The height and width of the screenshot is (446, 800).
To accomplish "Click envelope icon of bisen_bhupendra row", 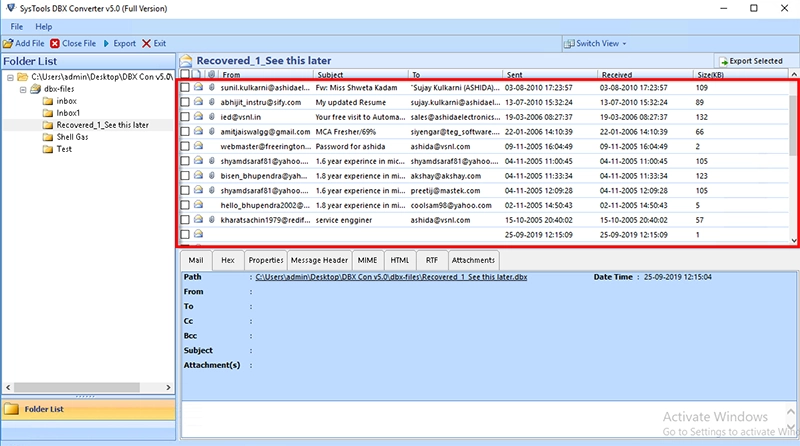I will click(x=198, y=176).
